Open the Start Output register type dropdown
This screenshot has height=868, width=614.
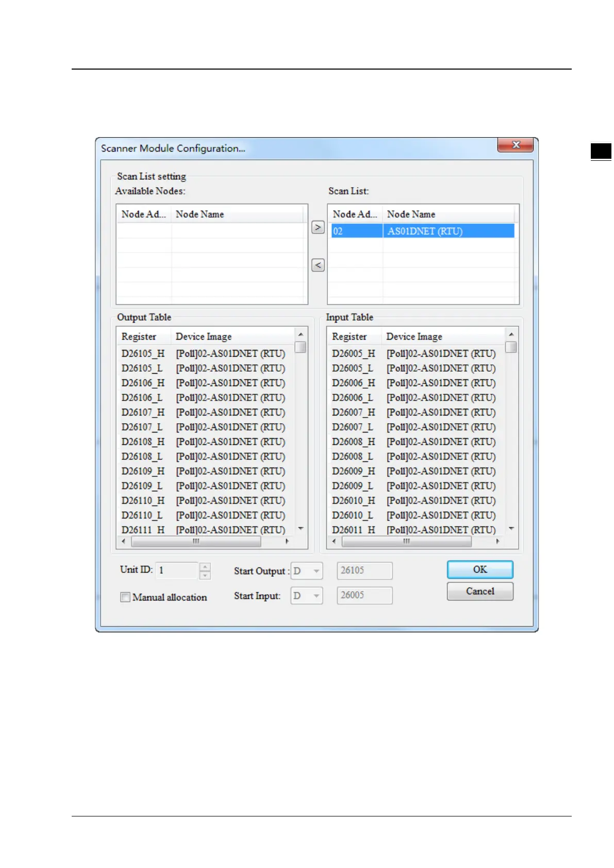click(x=307, y=571)
